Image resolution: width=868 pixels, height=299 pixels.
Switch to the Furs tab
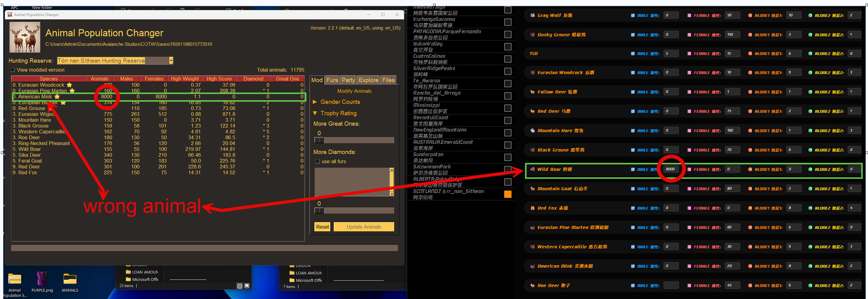click(332, 80)
